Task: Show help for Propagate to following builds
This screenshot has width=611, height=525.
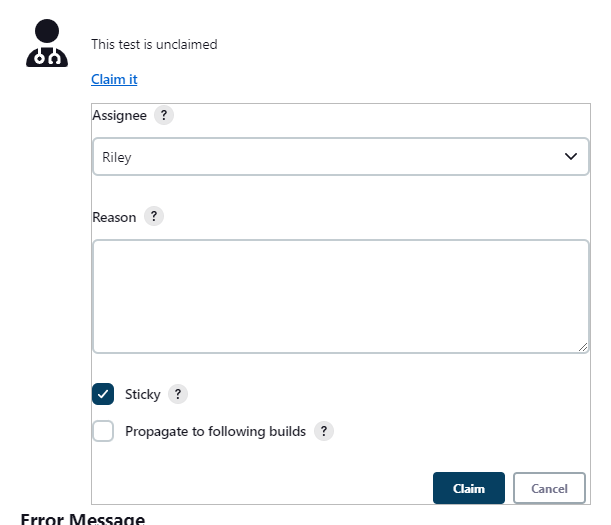Action: pyautogui.click(x=323, y=432)
